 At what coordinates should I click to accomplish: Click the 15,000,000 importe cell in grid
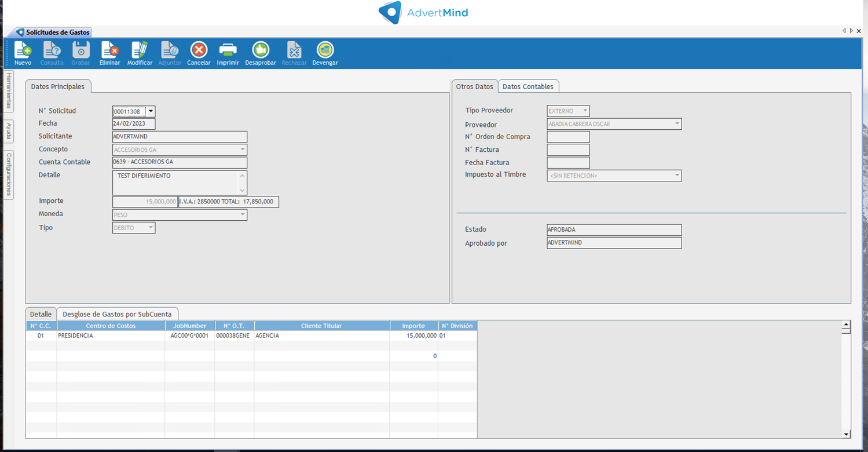[x=413, y=336]
